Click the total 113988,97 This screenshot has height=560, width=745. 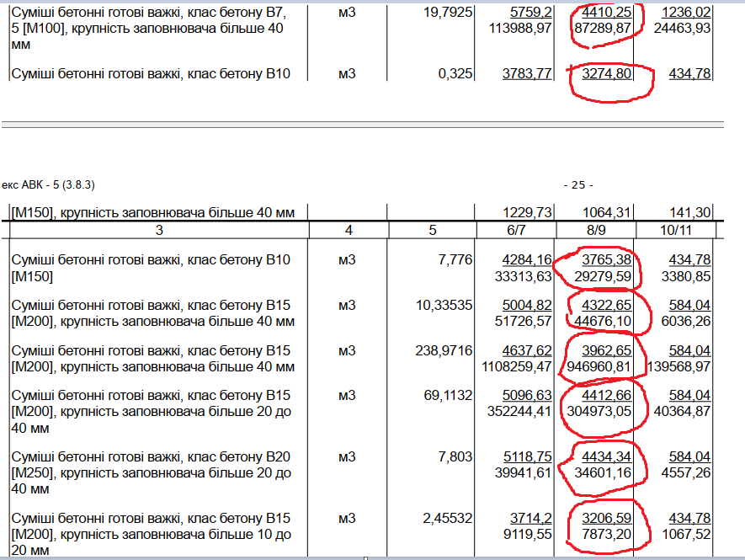point(519,29)
